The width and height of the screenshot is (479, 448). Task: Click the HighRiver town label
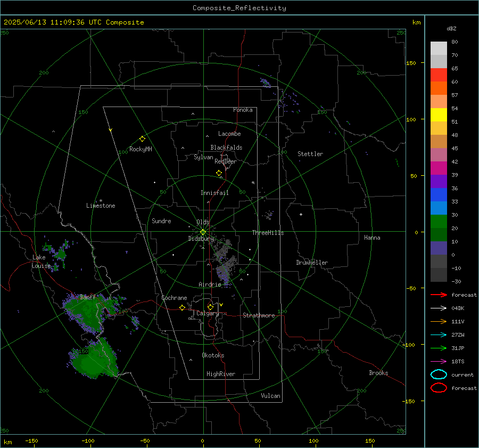(x=221, y=374)
